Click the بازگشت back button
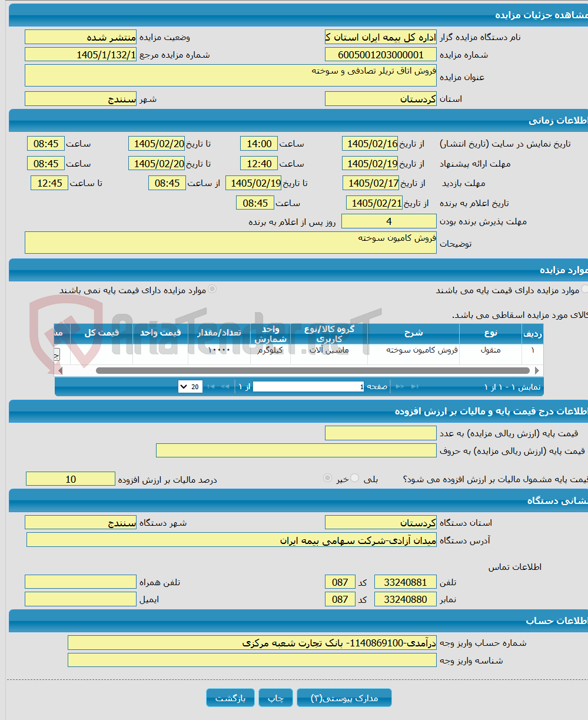This screenshot has width=588, height=720. pyautogui.click(x=230, y=698)
